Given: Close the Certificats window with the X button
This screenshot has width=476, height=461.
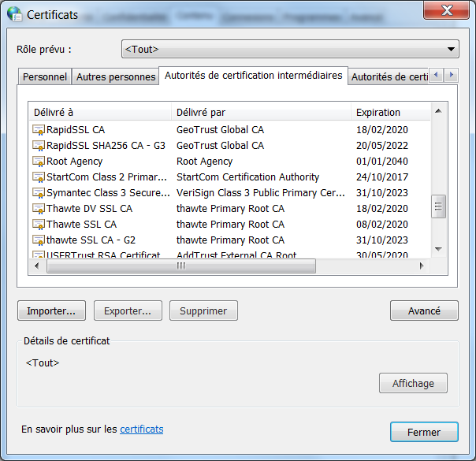Looking at the screenshot, I should [x=447, y=10].
